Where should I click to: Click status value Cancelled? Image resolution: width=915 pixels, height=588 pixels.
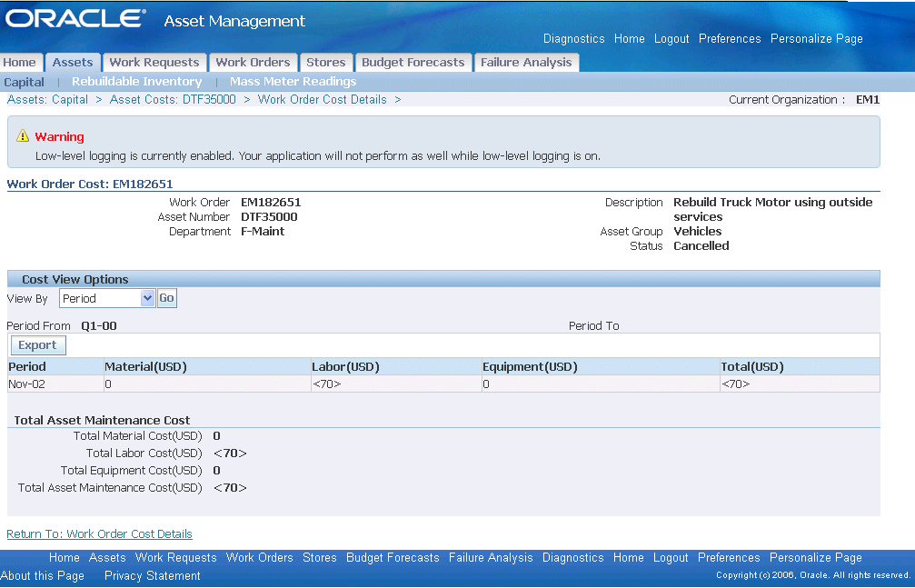tap(701, 246)
